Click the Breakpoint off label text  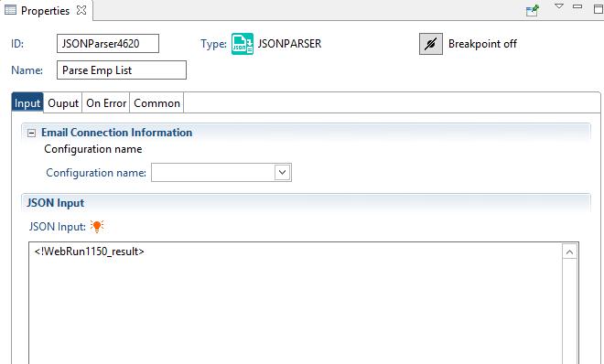(x=482, y=44)
